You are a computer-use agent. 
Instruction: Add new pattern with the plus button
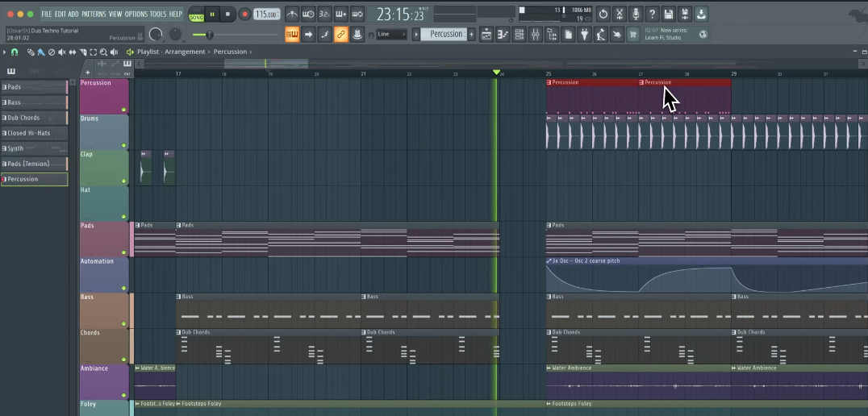(472, 35)
